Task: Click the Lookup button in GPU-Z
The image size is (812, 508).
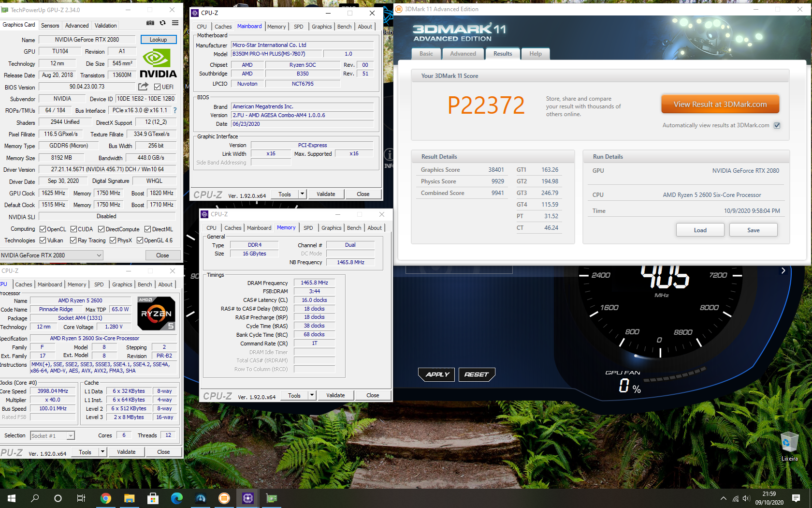Action: (x=159, y=40)
